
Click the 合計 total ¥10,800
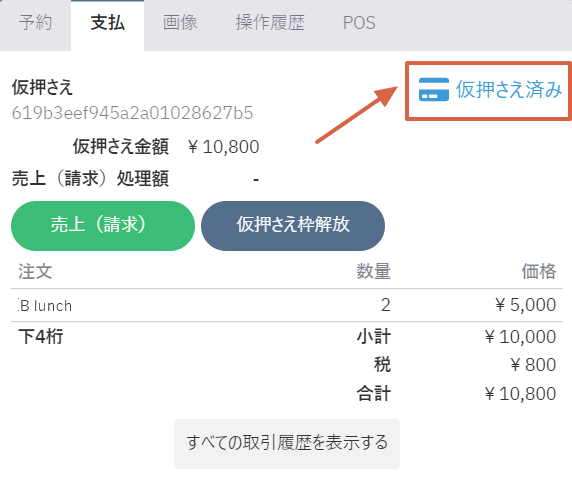pos(521,394)
